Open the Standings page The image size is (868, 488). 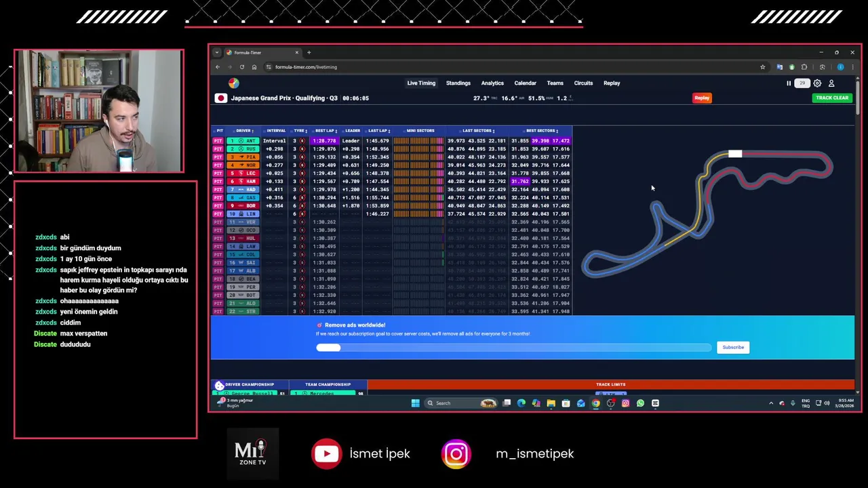tap(458, 83)
